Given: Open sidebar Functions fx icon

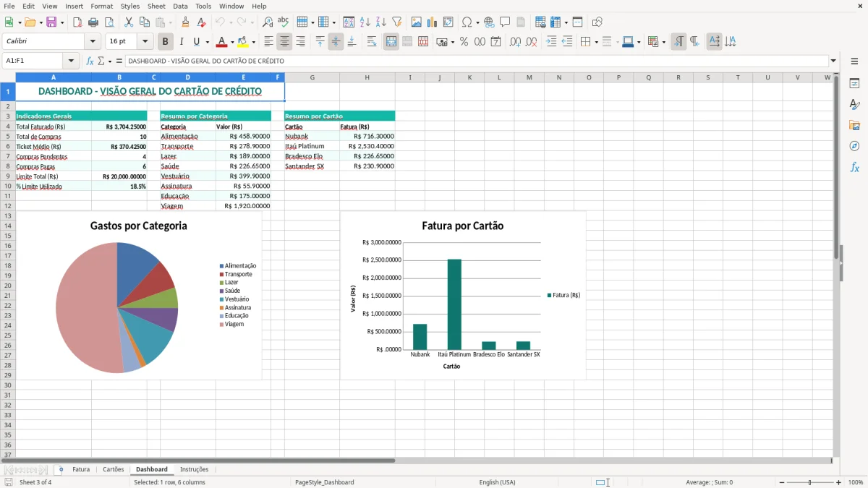Looking at the screenshot, I should (x=854, y=167).
